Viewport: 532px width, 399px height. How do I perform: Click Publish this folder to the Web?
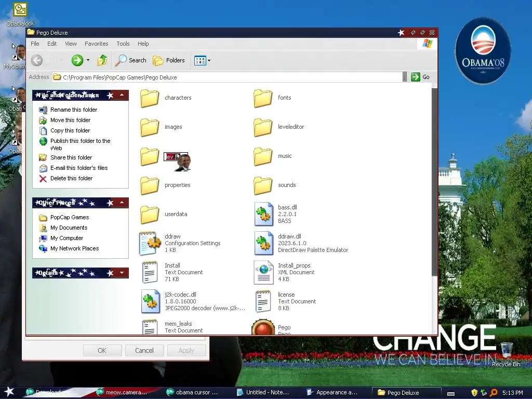click(x=81, y=144)
